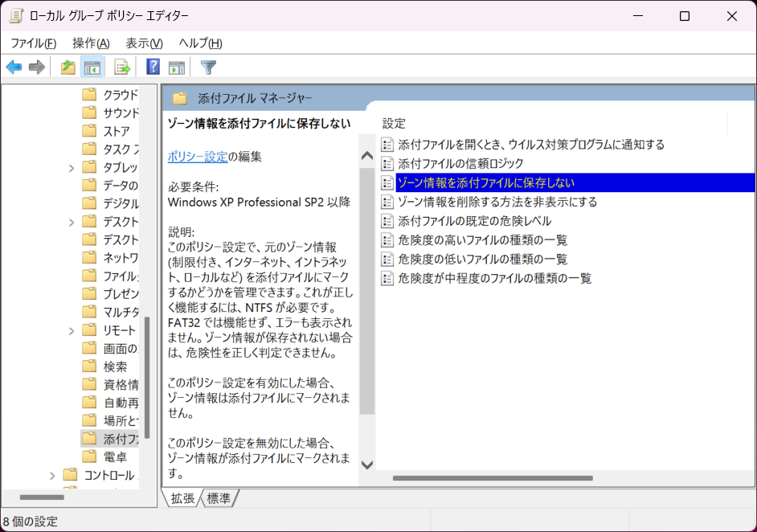Expand the first デスクト tree node arrow
Screen dimensions: 757x532
[x=72, y=223]
